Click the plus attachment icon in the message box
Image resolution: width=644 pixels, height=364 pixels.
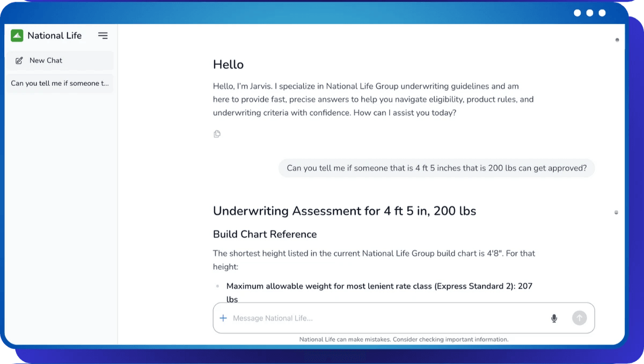click(224, 318)
